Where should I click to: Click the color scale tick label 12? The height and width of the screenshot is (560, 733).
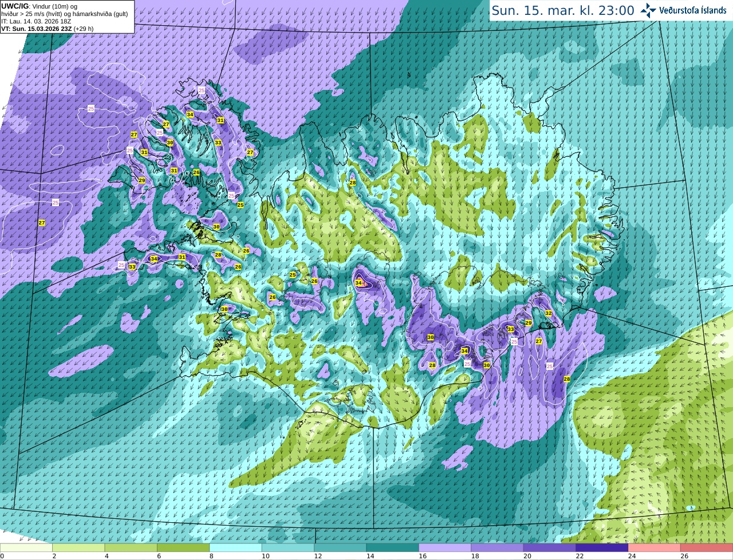pyautogui.click(x=317, y=556)
